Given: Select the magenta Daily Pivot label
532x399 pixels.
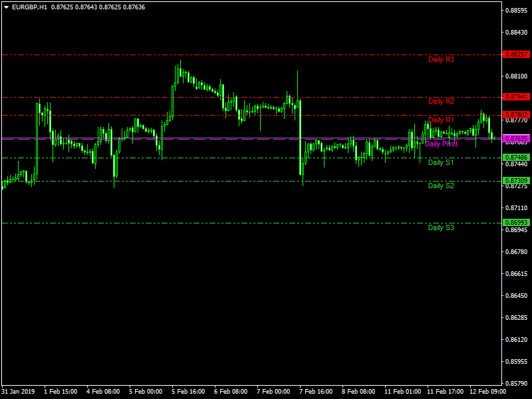Looking at the screenshot, I should [x=441, y=144].
